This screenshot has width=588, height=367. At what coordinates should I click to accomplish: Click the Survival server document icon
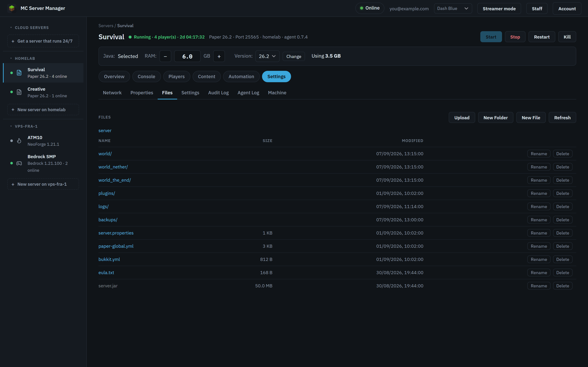19,73
